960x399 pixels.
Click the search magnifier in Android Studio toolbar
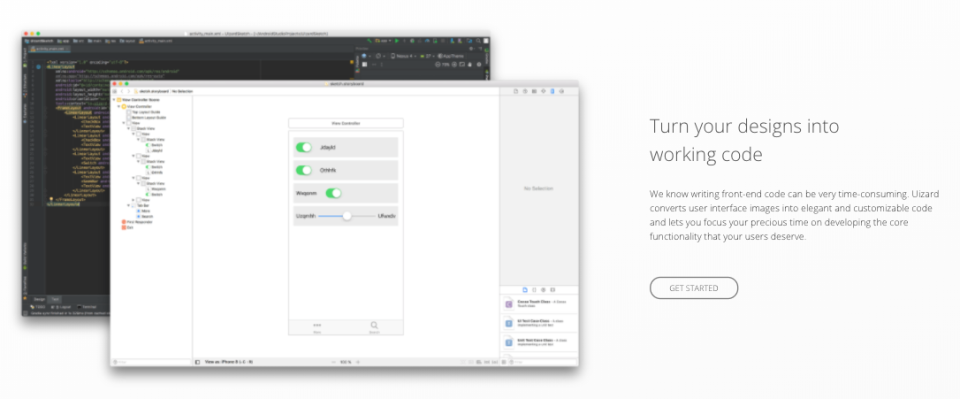[x=478, y=41]
